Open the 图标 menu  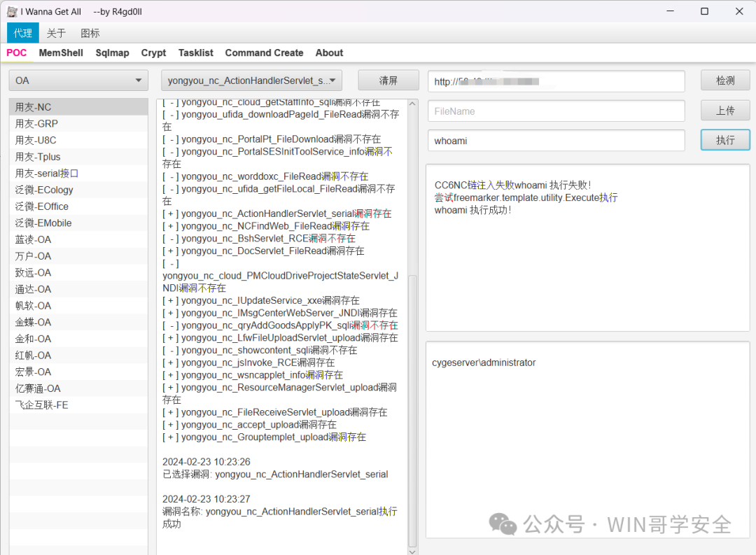(x=90, y=34)
